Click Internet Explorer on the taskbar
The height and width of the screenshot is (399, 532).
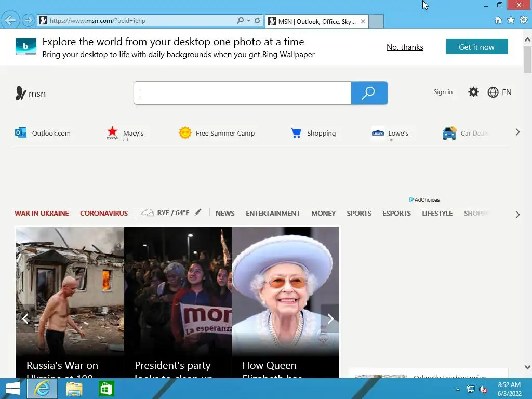coord(42,389)
